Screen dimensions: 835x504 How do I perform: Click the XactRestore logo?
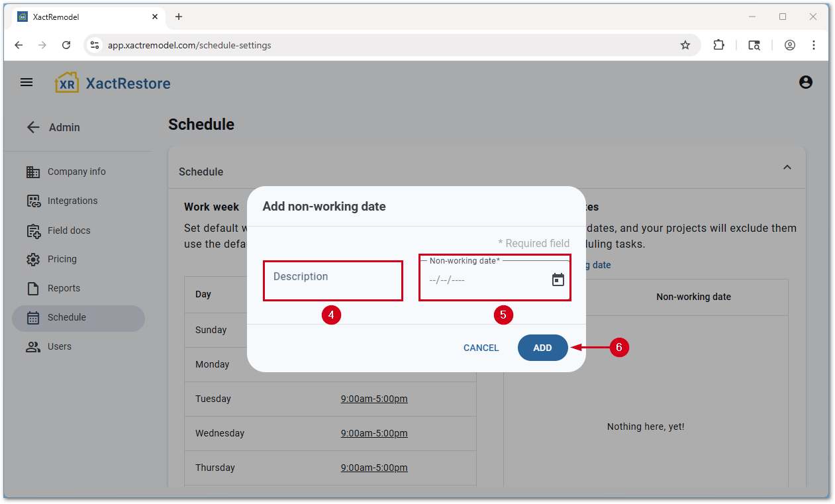pyautogui.click(x=113, y=83)
